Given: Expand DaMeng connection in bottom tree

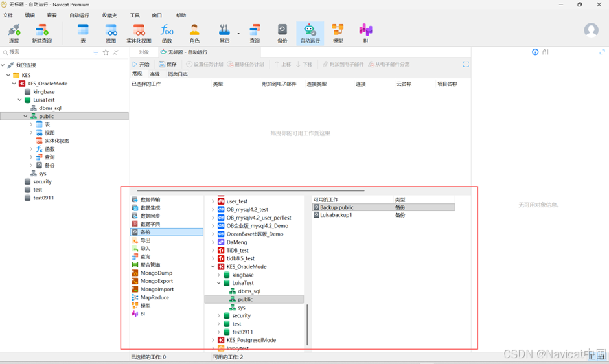Looking at the screenshot, I should click(x=213, y=242).
